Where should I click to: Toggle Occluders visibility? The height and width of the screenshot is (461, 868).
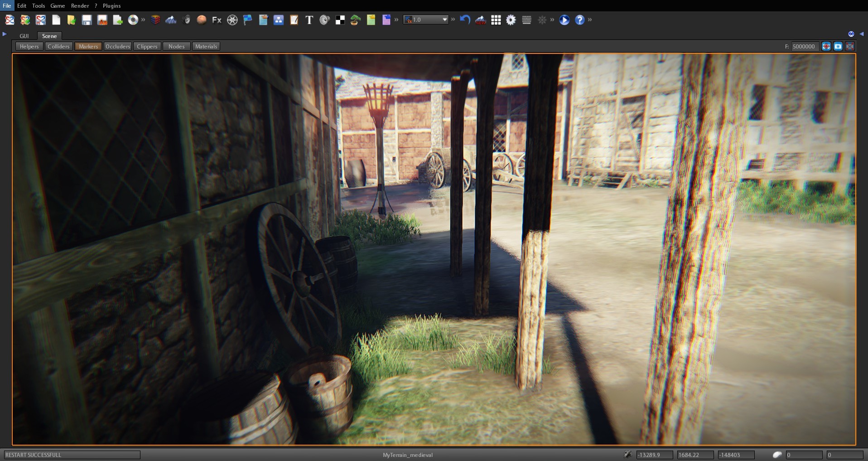[x=118, y=46]
